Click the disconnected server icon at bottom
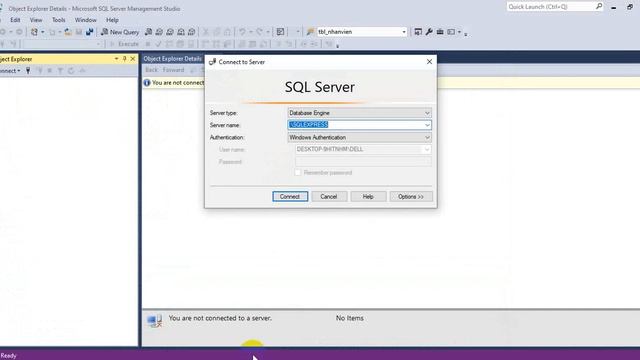 (x=154, y=321)
